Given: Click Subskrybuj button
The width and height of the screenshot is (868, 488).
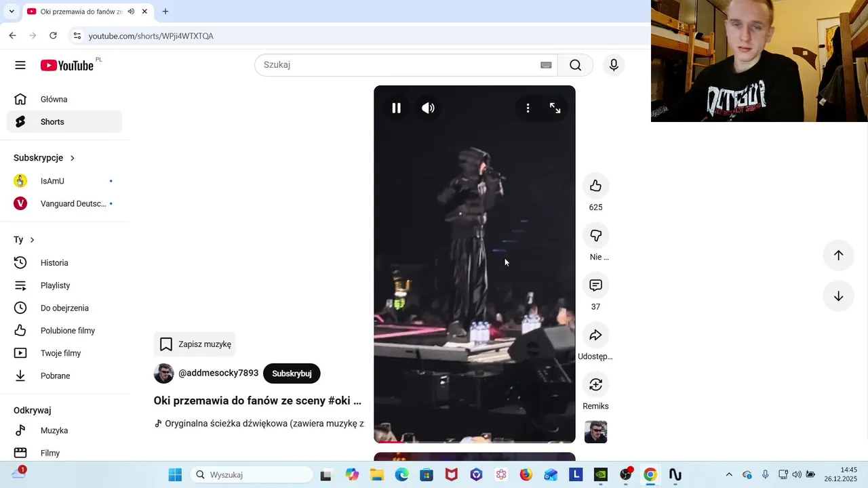Looking at the screenshot, I should pos(292,373).
